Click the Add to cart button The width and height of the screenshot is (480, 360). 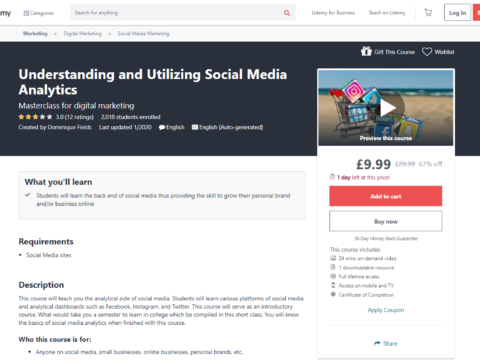[386, 196]
